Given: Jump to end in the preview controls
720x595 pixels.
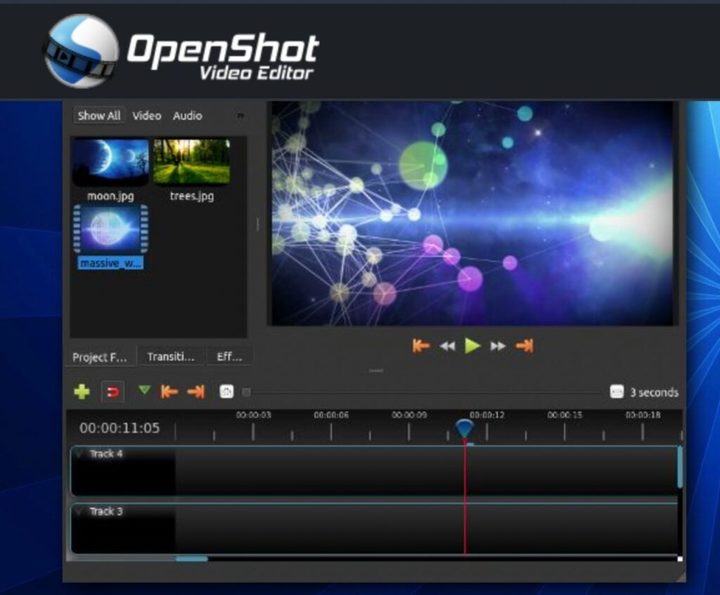Looking at the screenshot, I should [x=524, y=346].
